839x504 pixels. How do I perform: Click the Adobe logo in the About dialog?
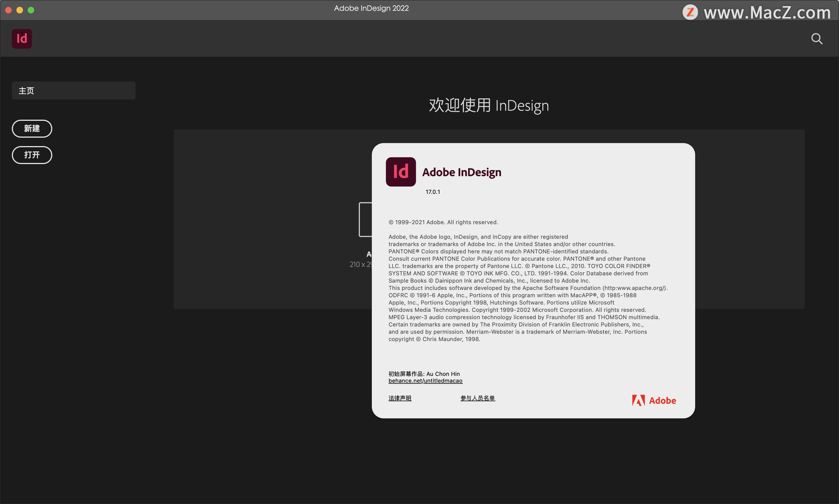coord(654,400)
